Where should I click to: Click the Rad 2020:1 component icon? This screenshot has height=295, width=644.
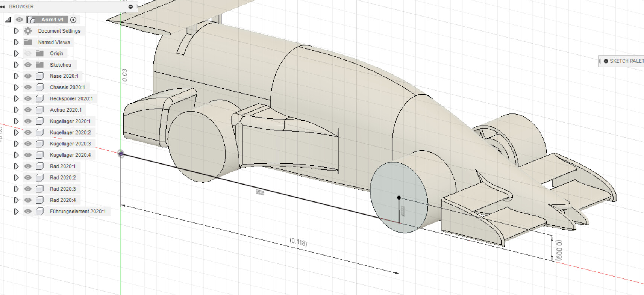[40, 166]
